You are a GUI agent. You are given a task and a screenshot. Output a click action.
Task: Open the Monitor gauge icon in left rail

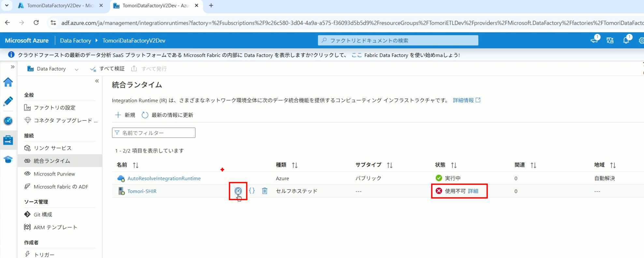pyautogui.click(x=8, y=121)
